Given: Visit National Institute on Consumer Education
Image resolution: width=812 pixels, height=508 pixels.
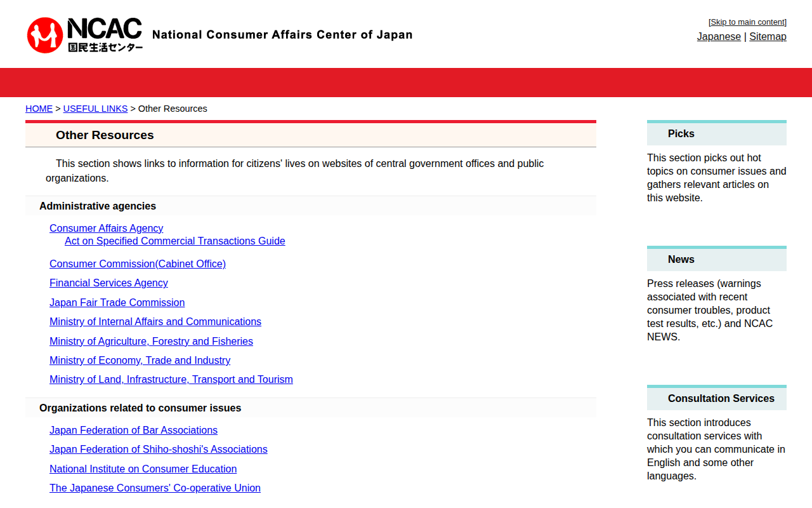Looking at the screenshot, I should tap(143, 469).
